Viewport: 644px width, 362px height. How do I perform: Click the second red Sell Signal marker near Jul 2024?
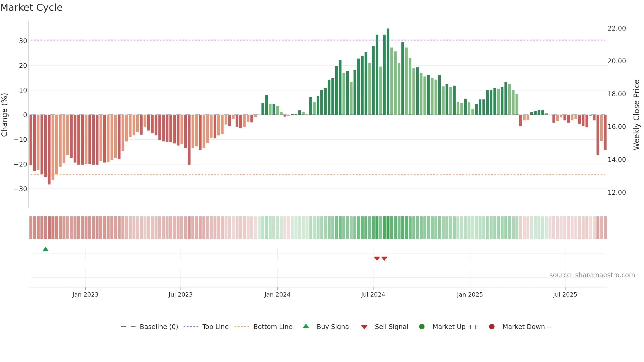pos(384,258)
